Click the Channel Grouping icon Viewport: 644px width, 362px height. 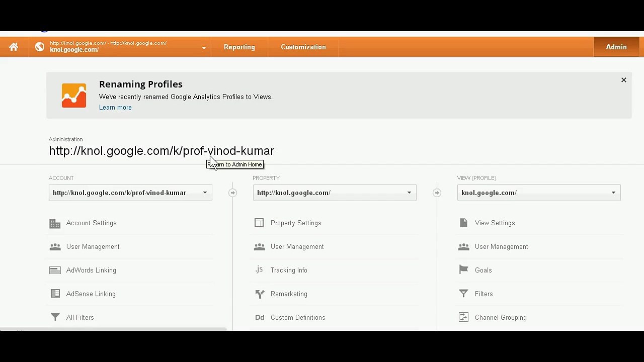click(x=463, y=317)
